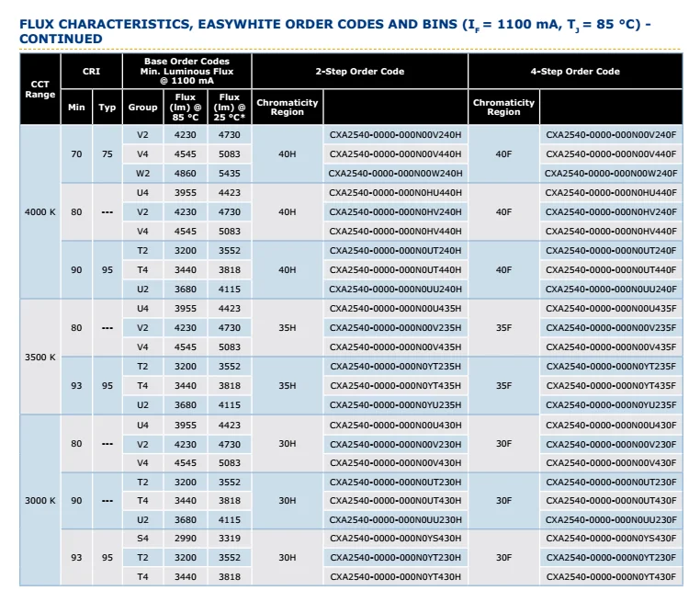
Task: Select 4-step code CXA2540-0000-000N0YT430F
Action: pos(611,577)
